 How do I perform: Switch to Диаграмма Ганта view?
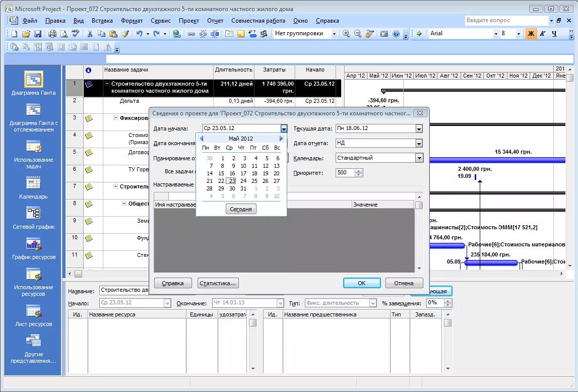(x=34, y=83)
